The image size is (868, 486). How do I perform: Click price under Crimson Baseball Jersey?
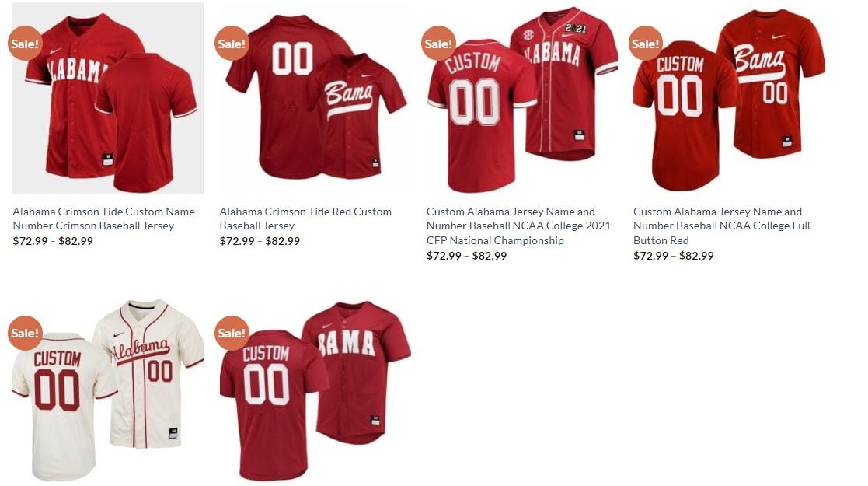[x=53, y=241]
